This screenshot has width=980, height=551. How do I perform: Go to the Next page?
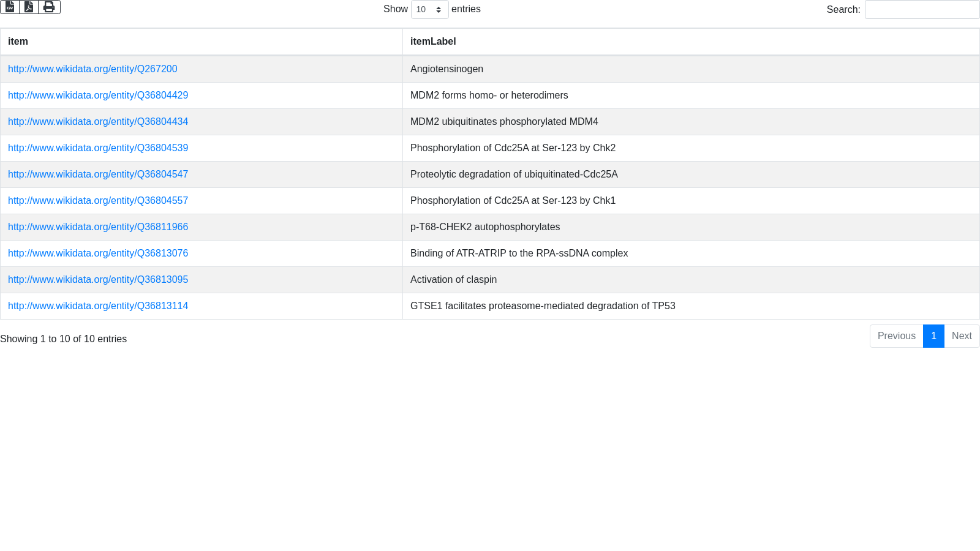point(962,336)
